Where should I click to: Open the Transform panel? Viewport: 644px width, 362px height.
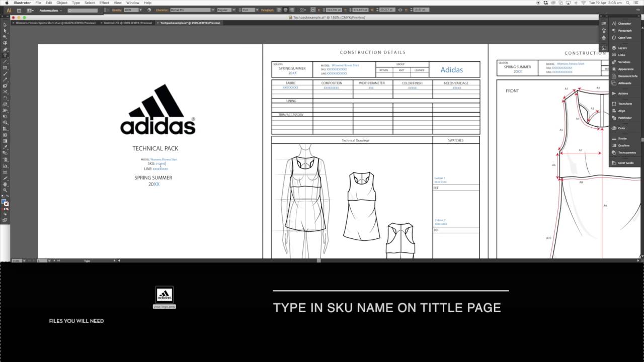[x=624, y=104]
